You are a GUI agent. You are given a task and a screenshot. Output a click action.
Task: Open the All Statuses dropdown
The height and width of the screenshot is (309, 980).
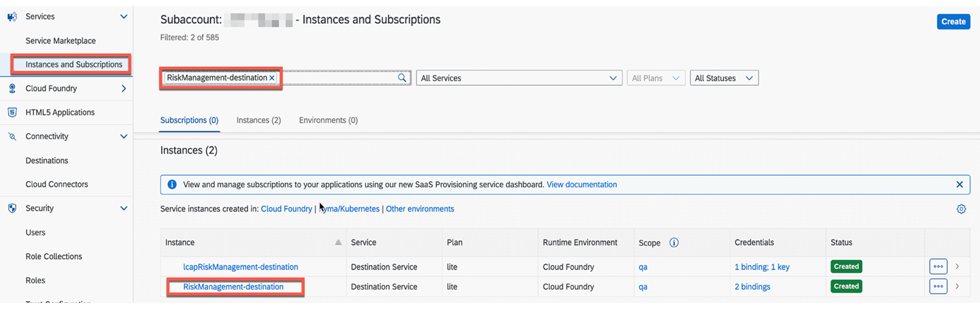click(x=724, y=78)
